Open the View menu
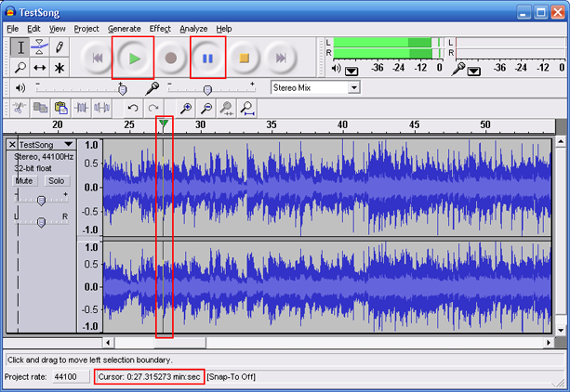This screenshot has height=392, width=570. point(57,29)
